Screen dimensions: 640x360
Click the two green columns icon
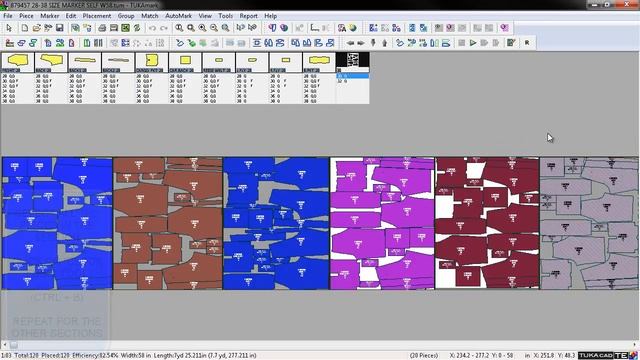click(87, 42)
